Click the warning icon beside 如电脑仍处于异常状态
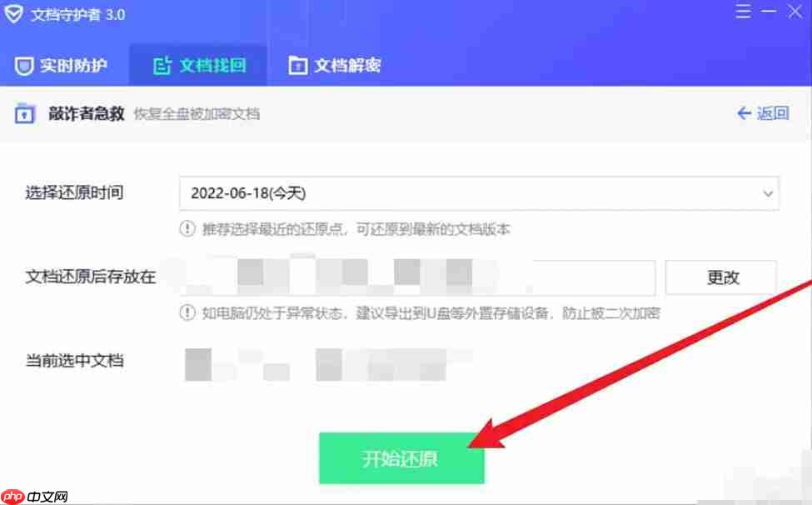The image size is (812, 505). click(x=187, y=312)
